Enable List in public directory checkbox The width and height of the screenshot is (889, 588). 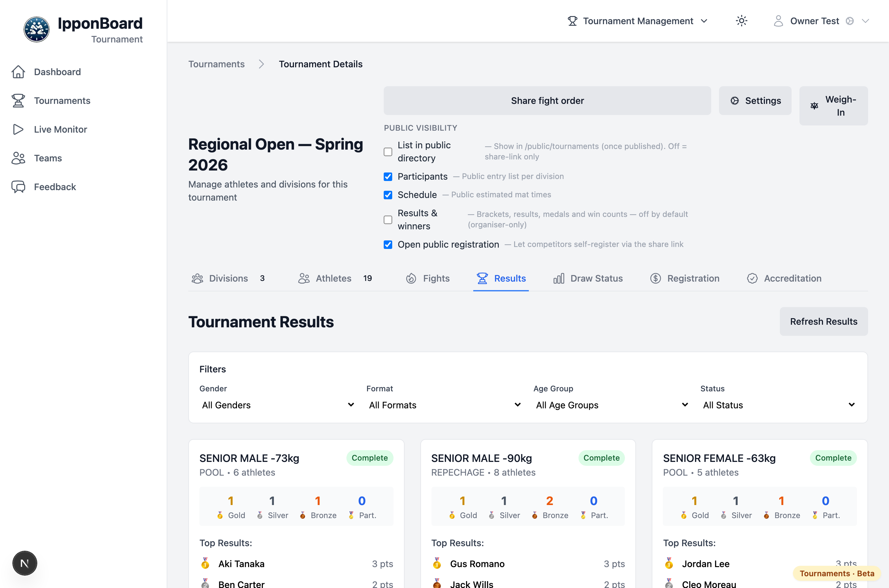pyautogui.click(x=388, y=152)
